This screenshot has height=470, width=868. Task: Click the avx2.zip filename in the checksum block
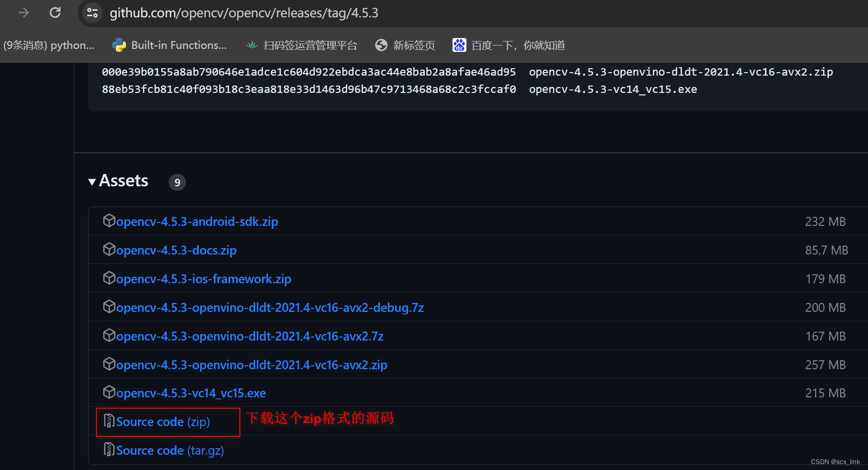pyautogui.click(x=681, y=72)
